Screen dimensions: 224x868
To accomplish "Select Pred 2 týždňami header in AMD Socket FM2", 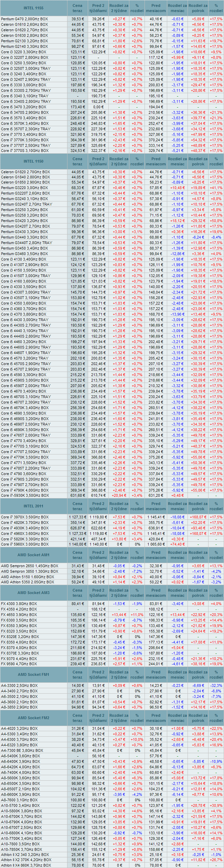I will pyautogui.click(x=98, y=718).
